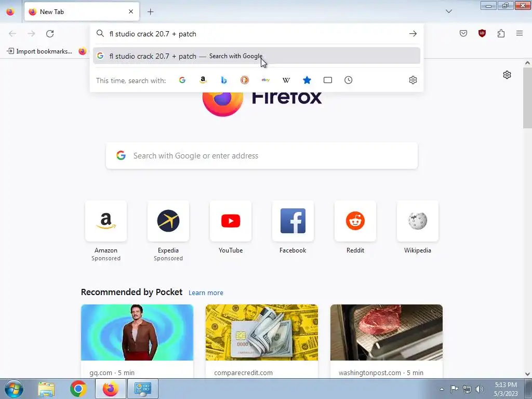Search this time with DuckDuckGo icon
The image size is (532, 399).
pyautogui.click(x=245, y=80)
